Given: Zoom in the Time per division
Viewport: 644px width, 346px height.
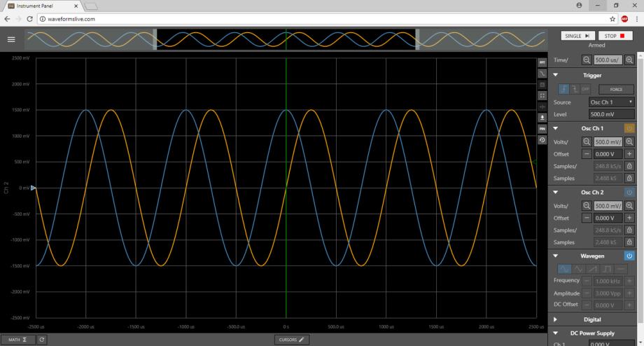Looking at the screenshot, I should [629, 60].
